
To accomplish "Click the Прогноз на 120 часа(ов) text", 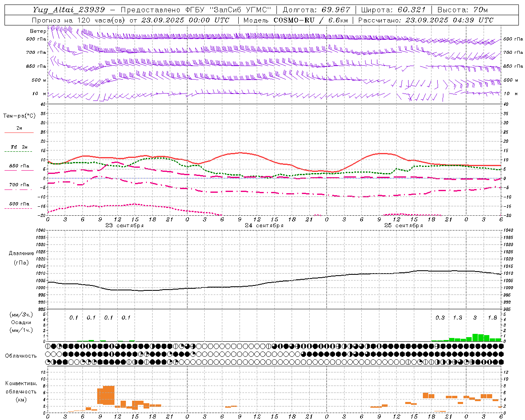I will pyautogui.click(x=79, y=20).
